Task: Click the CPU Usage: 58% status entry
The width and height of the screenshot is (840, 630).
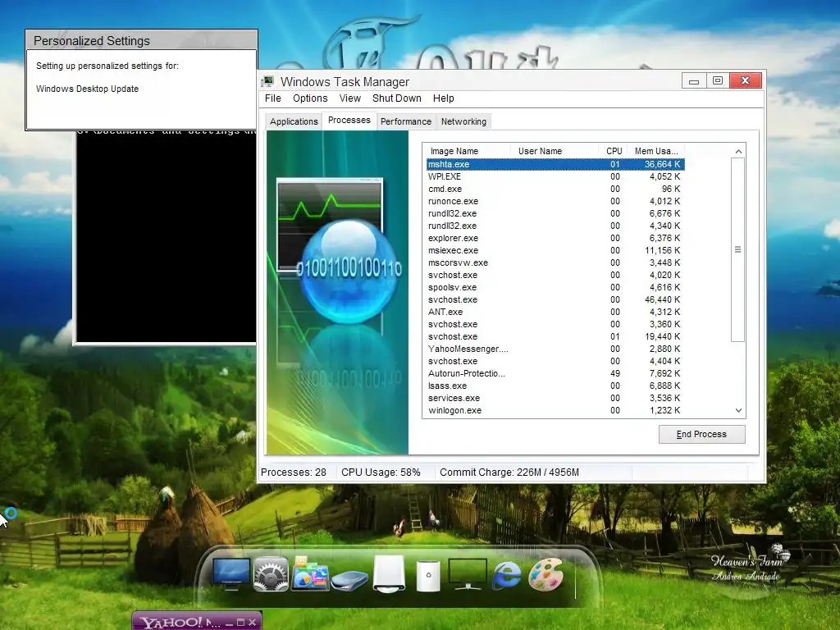Action: [381, 472]
